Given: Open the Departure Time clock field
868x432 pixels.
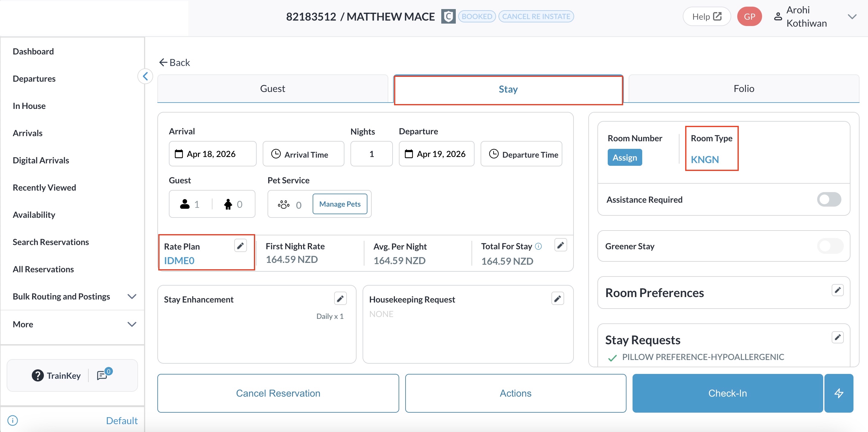Looking at the screenshot, I should (521, 154).
